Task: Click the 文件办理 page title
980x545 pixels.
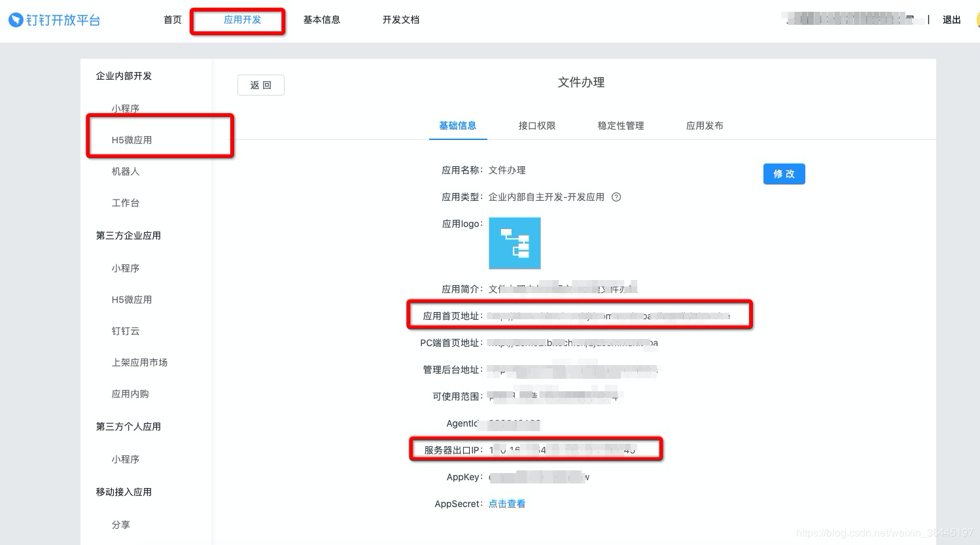Action: [581, 82]
